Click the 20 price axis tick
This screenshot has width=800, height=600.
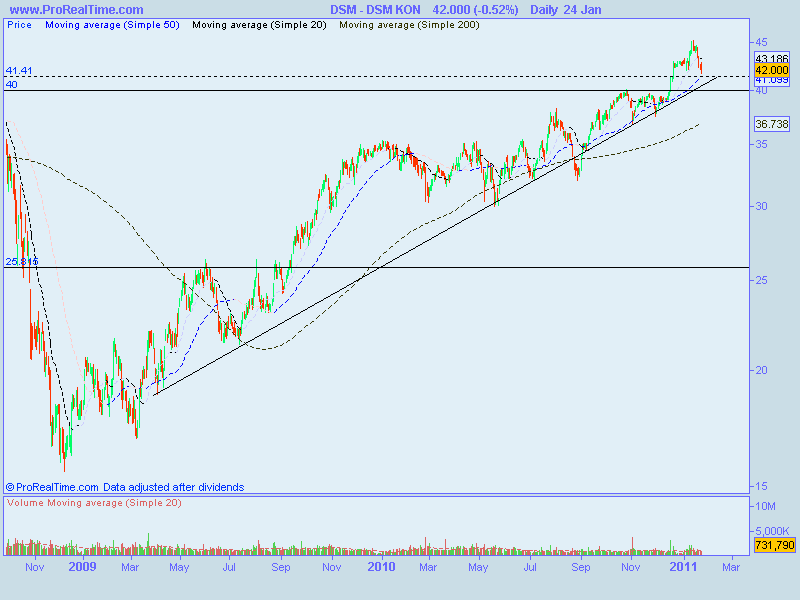[761, 370]
